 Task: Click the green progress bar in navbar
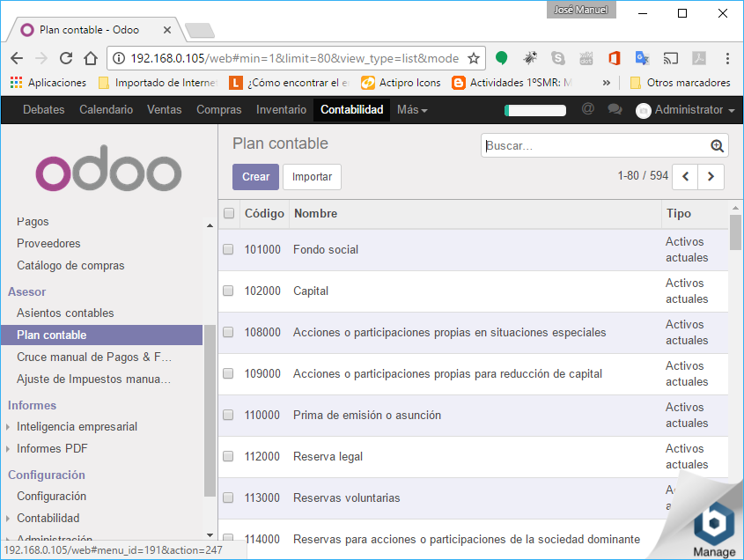coord(535,110)
